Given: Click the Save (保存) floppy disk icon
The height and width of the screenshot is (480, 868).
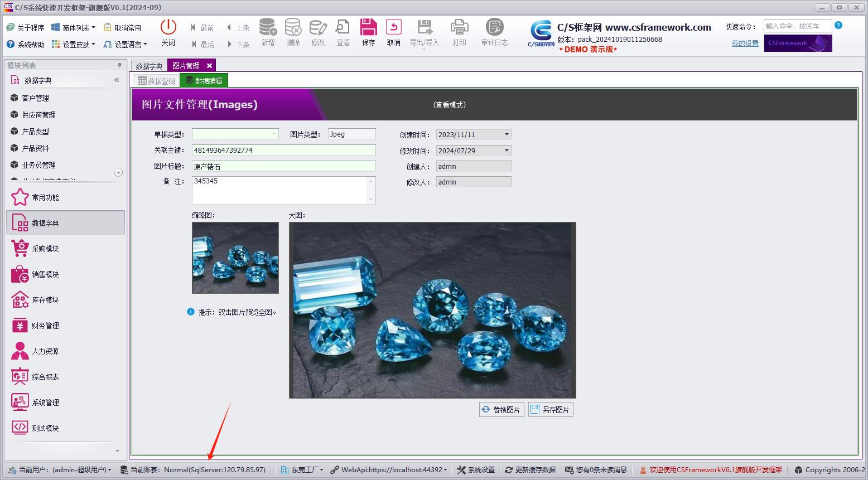Looking at the screenshot, I should pyautogui.click(x=368, y=27).
